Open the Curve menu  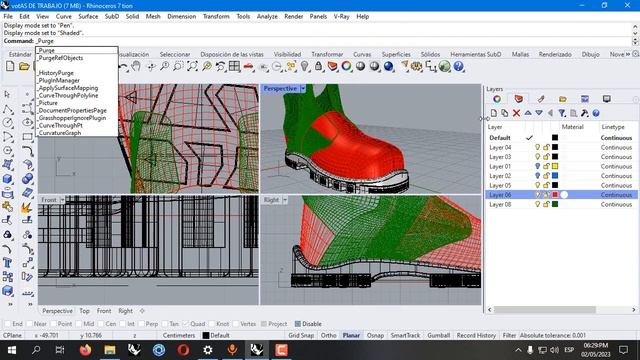[63, 16]
